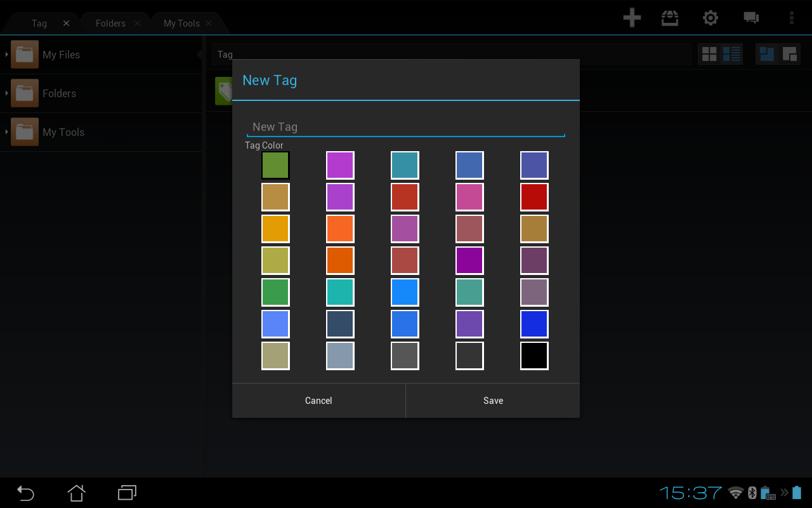812x508 pixels.
Task: Cancel the New Tag dialog
Action: tap(318, 401)
